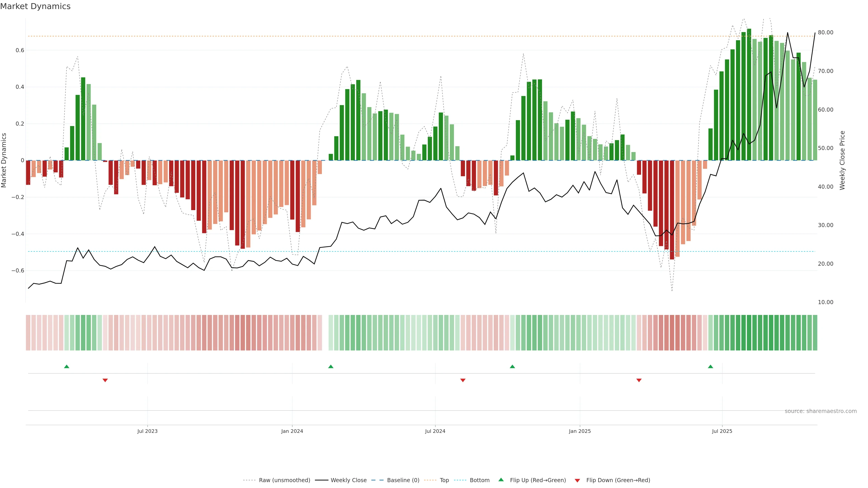Click the Jan 2025 axis label
The width and height of the screenshot is (868, 488).
[580, 431]
